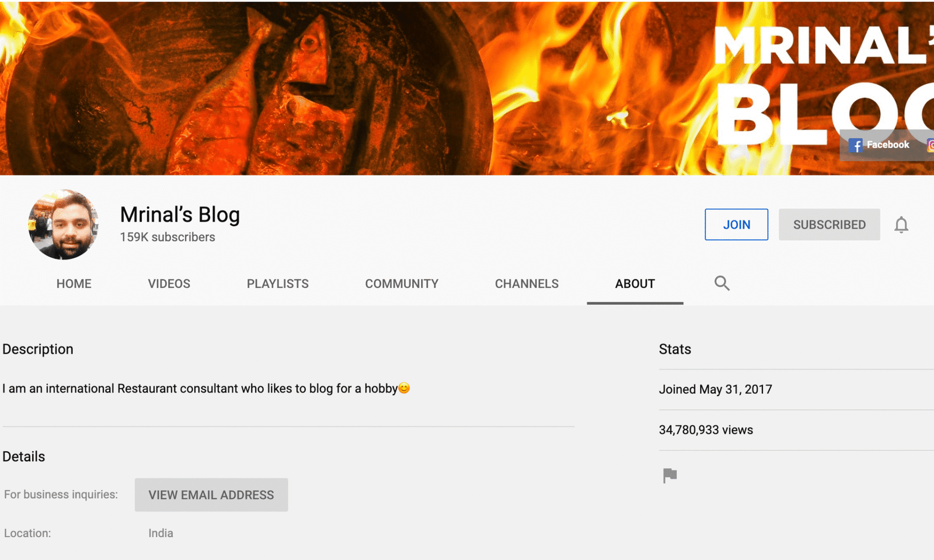The image size is (934, 560).
Task: Click the channel profile picture
Action: click(x=64, y=225)
